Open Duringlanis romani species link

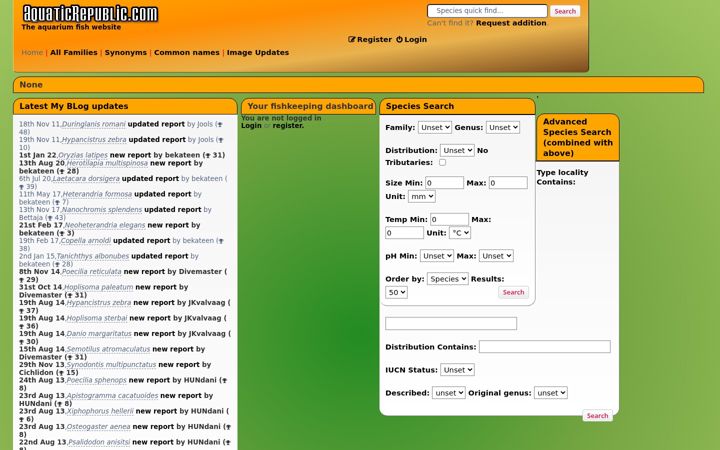(94, 124)
